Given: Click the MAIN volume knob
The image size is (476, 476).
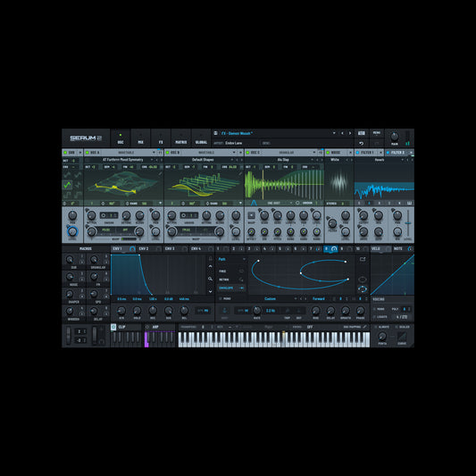Looking at the screenshot, I should pos(395,137).
